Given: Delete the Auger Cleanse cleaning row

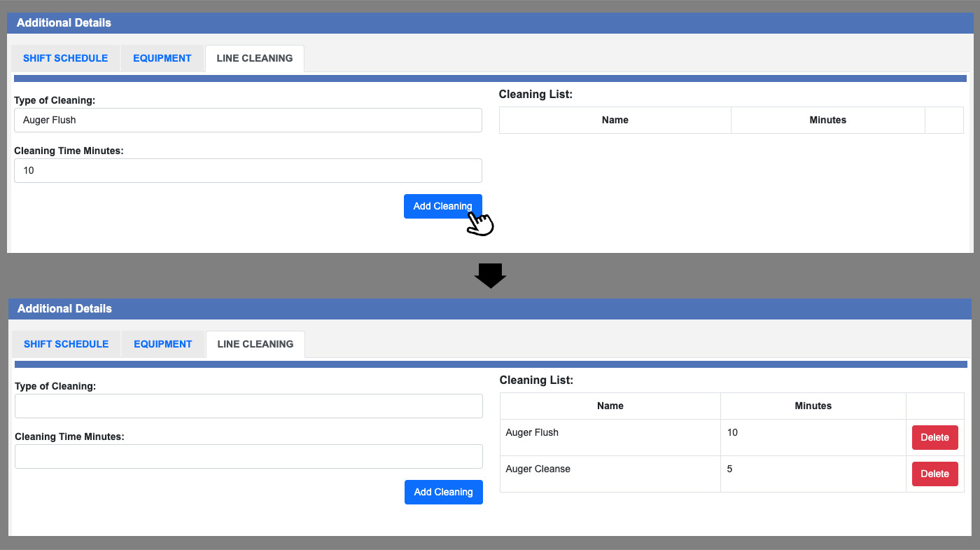Looking at the screenshot, I should click(x=934, y=474).
